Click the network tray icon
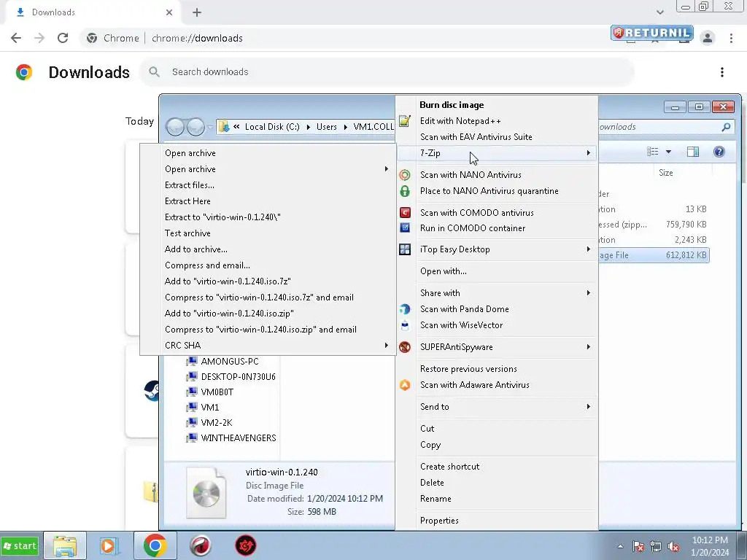This screenshot has width=747, height=560. pos(656,546)
